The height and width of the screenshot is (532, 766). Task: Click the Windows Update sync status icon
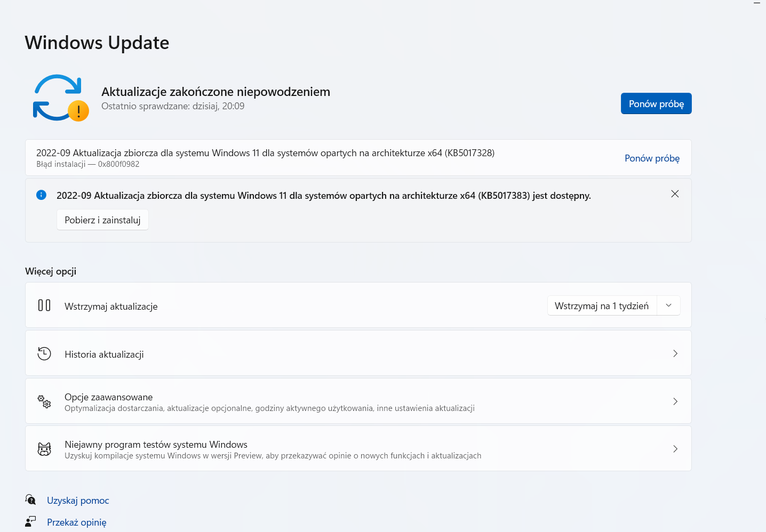(x=60, y=98)
